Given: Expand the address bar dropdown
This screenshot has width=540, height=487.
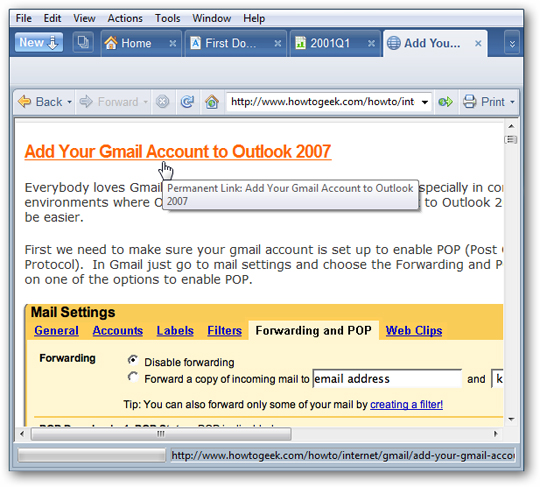Looking at the screenshot, I should pyautogui.click(x=425, y=102).
